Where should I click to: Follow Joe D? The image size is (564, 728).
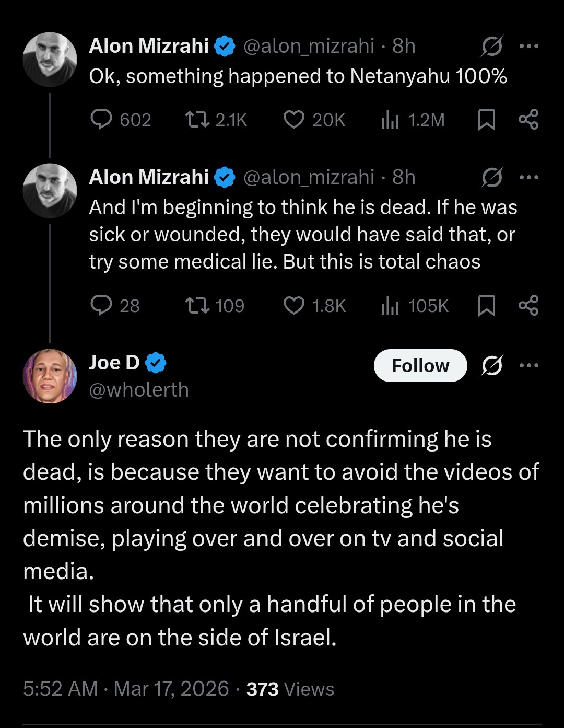click(420, 365)
